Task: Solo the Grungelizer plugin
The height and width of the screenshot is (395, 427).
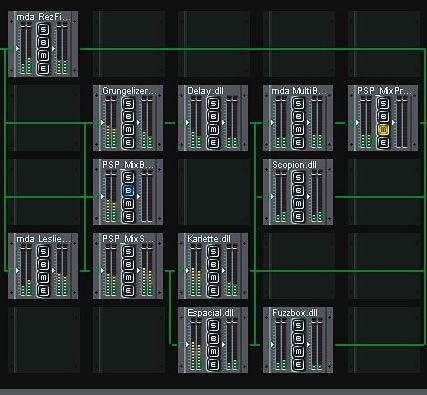Action: (128, 103)
